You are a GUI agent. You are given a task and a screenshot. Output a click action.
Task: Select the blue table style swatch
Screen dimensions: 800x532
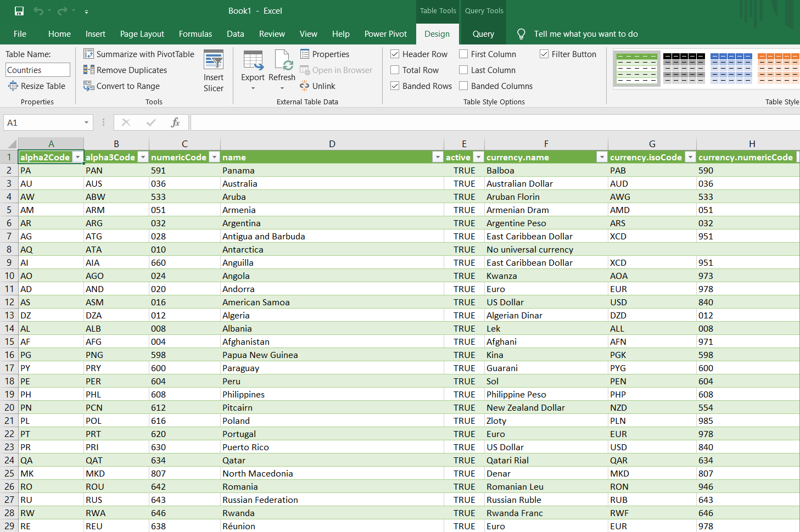731,68
